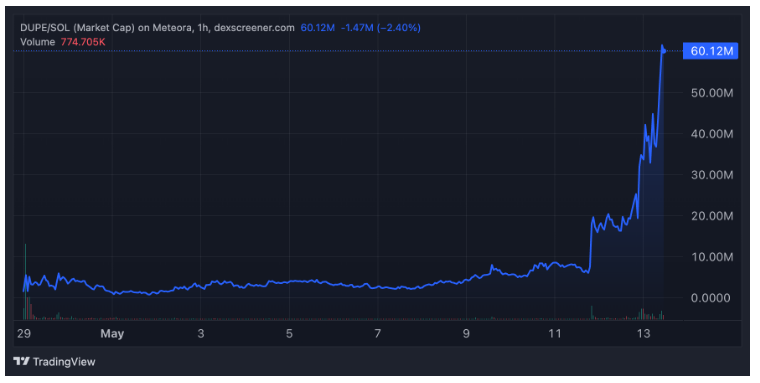
Task: Click the 0.0000 price axis label
Action: pos(712,298)
